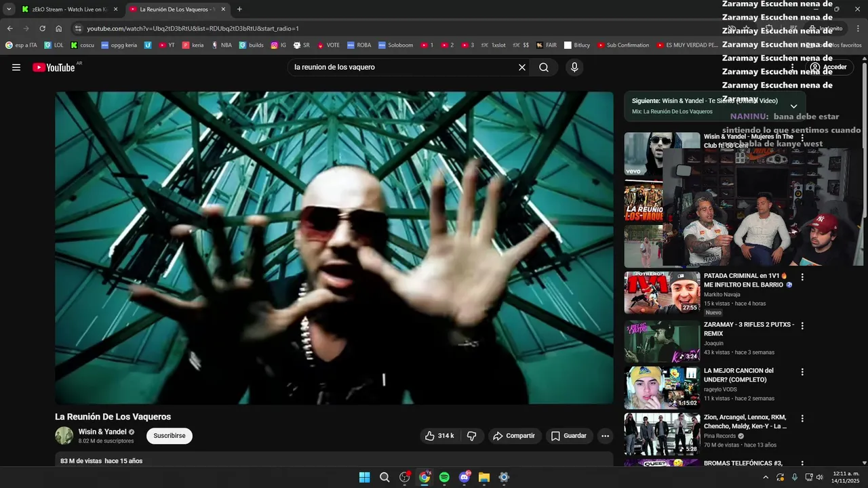Click the Pina Records channel name
Image resolution: width=868 pixels, height=488 pixels.
[719, 436]
